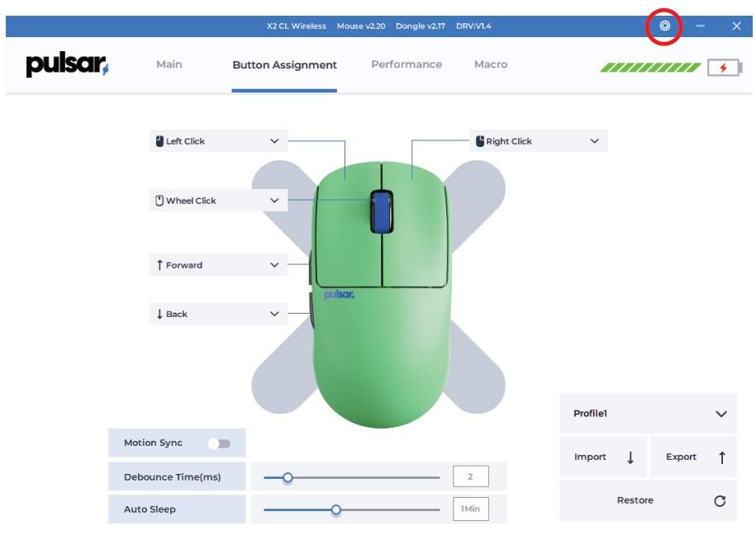The image size is (756, 535).
Task: Click the Import button
Action: click(603, 457)
